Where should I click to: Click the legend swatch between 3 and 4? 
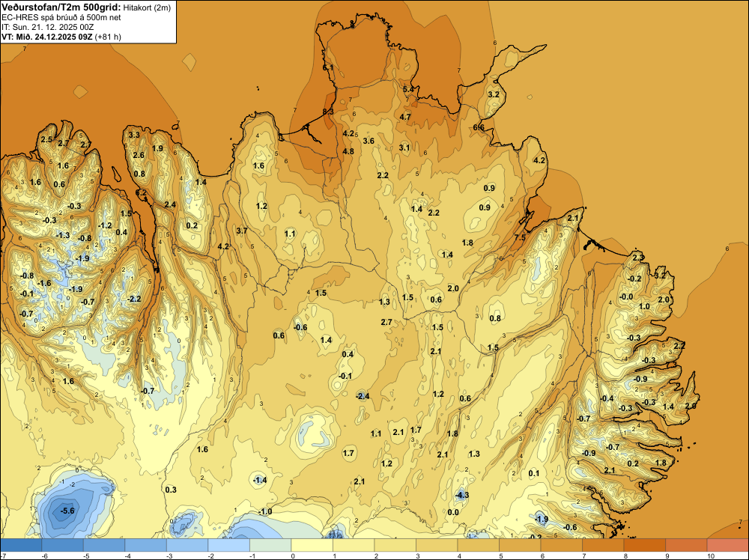[x=437, y=545]
